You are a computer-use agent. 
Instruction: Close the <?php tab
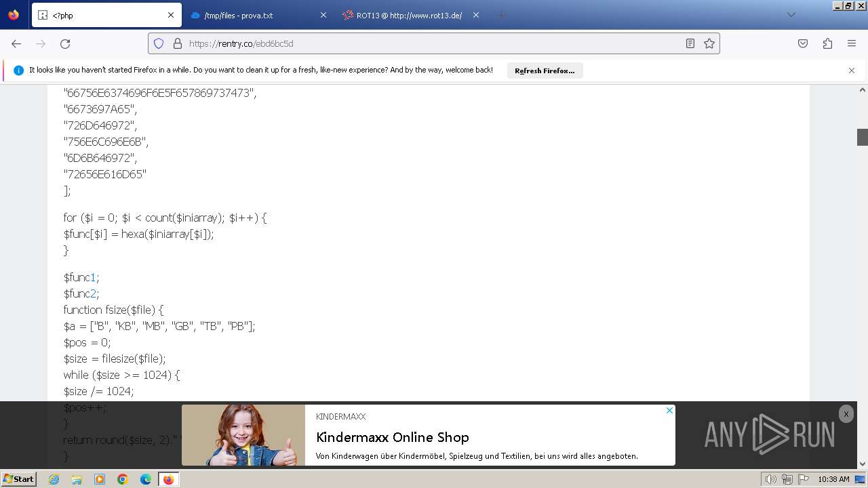(x=171, y=15)
